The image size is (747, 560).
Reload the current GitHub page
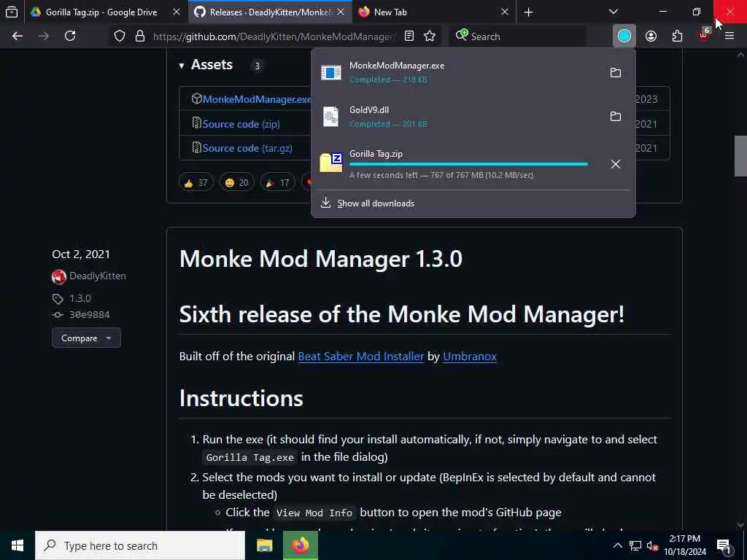tap(70, 36)
